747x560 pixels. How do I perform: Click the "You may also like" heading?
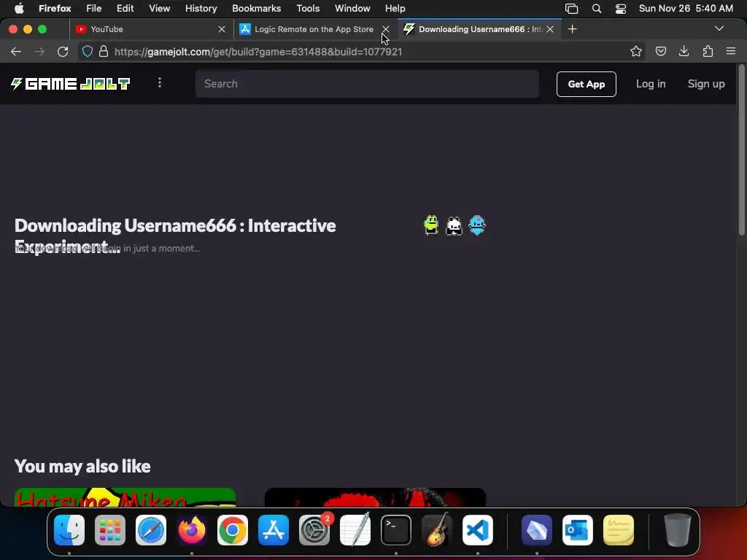(82, 466)
